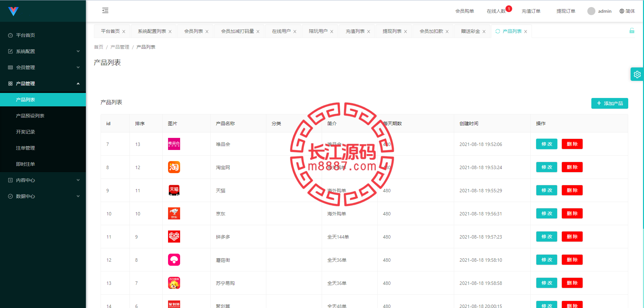Close the 会员加减打码量 tab

click(x=258, y=32)
